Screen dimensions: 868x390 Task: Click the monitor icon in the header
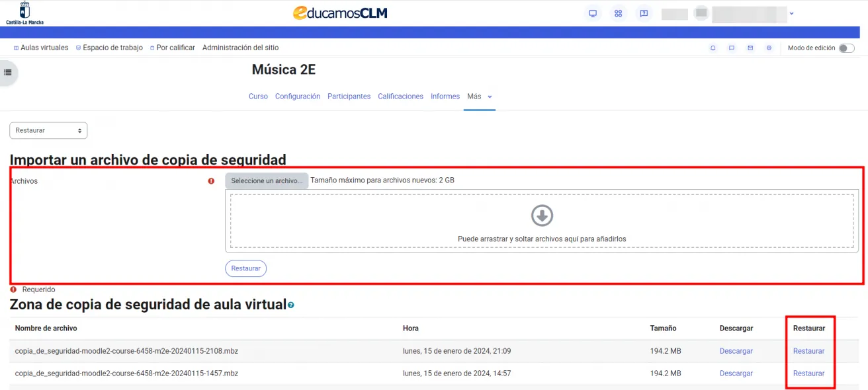click(592, 13)
